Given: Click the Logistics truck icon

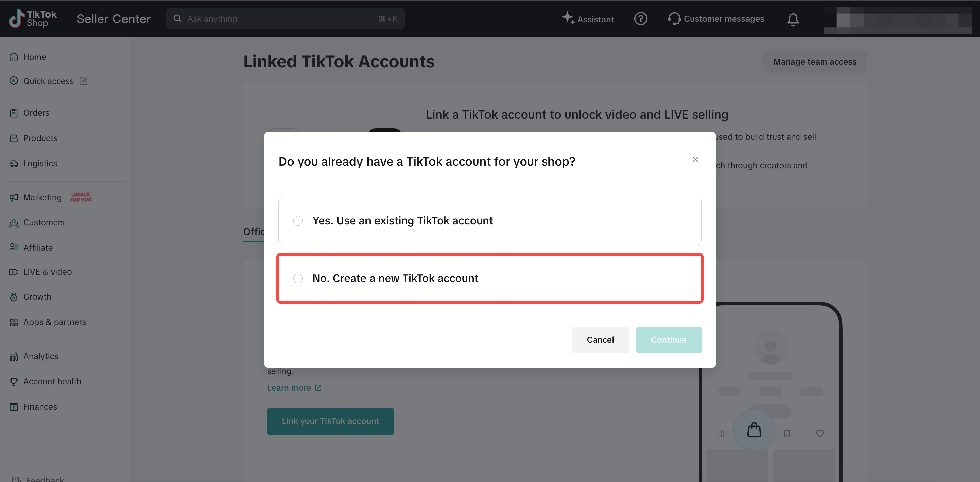Looking at the screenshot, I should tap(14, 164).
